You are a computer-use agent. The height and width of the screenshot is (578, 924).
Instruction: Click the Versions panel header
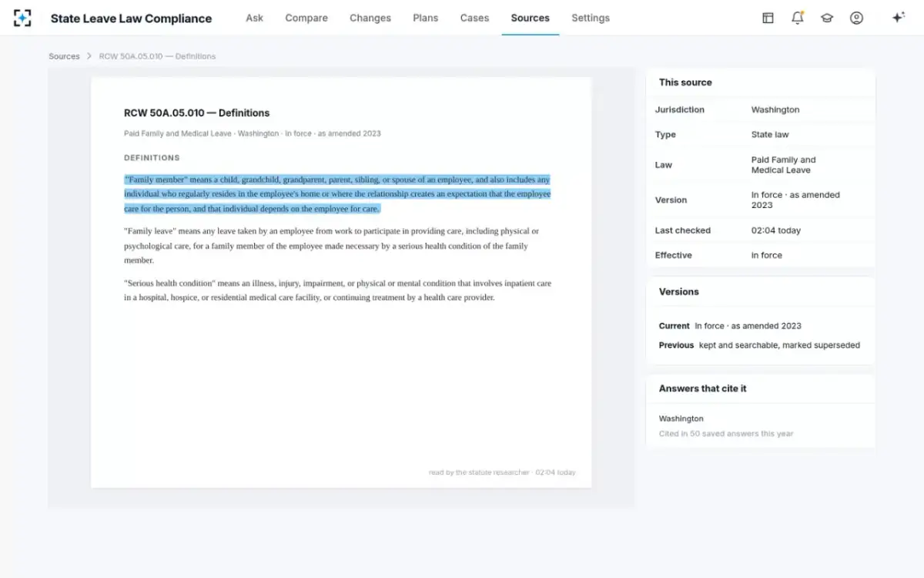(679, 292)
